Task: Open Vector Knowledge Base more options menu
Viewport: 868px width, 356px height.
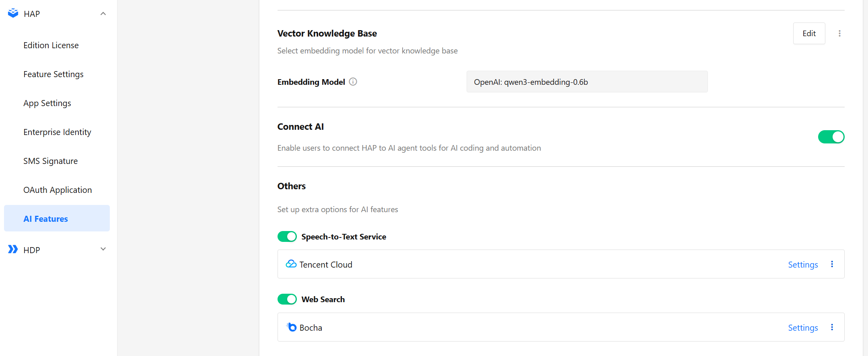Action: (x=839, y=33)
